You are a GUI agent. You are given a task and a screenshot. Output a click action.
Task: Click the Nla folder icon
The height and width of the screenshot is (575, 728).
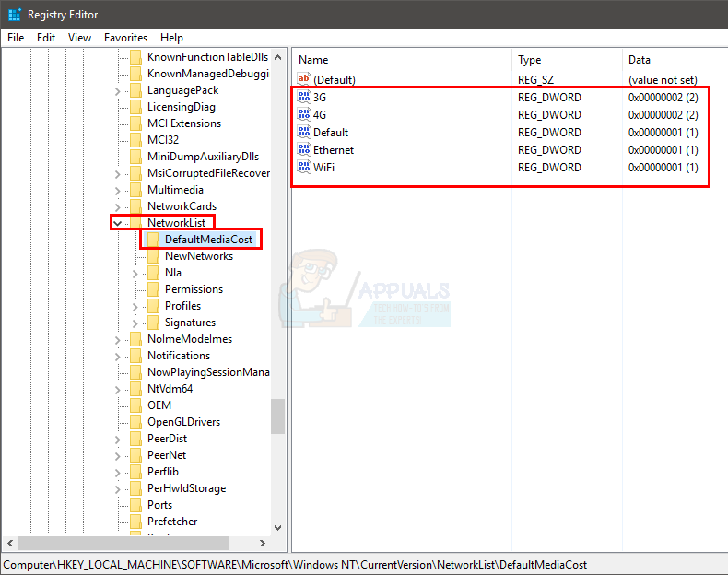click(153, 273)
